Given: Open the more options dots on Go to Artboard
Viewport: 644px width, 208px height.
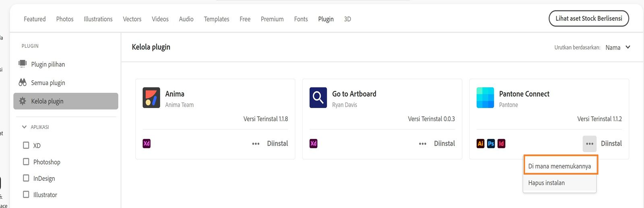Looking at the screenshot, I should click(x=423, y=144).
